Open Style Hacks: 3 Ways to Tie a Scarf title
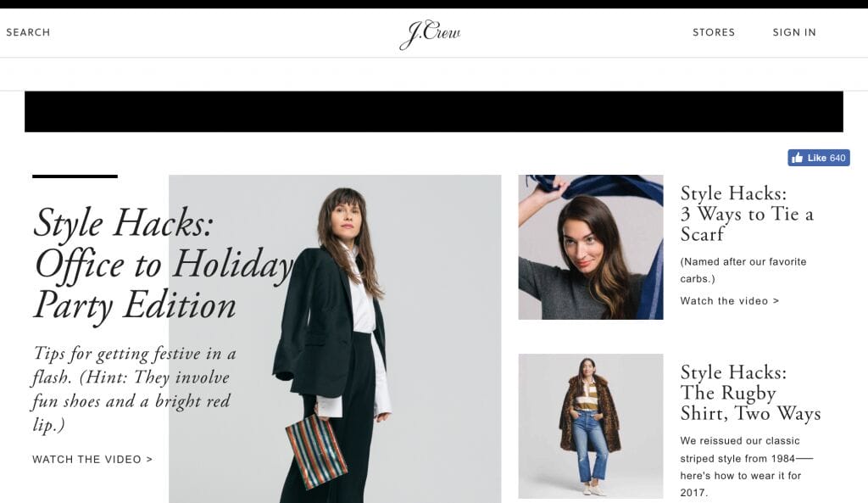The width and height of the screenshot is (868, 503). (747, 213)
